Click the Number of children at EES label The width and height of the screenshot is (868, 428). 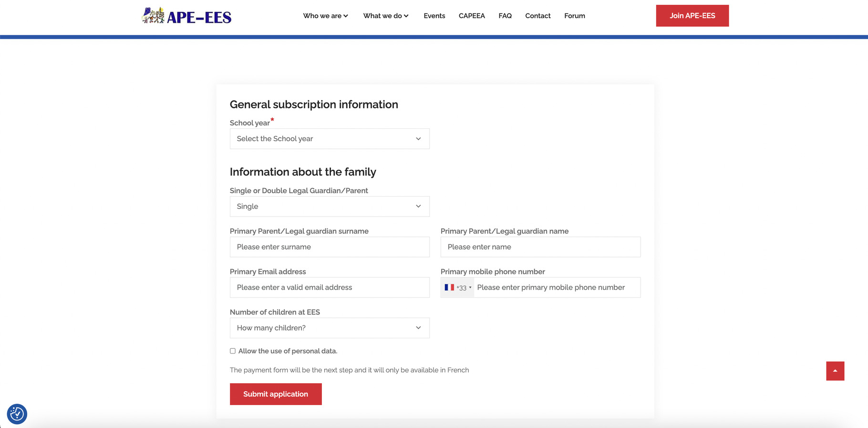(275, 312)
